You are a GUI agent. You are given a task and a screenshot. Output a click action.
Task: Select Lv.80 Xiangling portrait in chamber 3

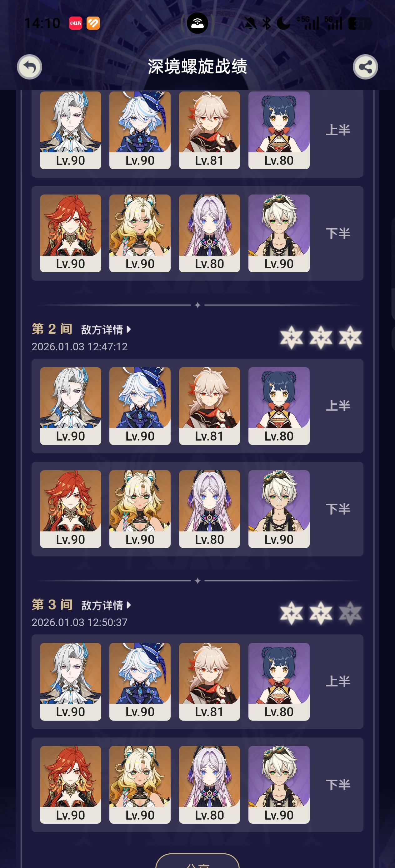tap(279, 682)
